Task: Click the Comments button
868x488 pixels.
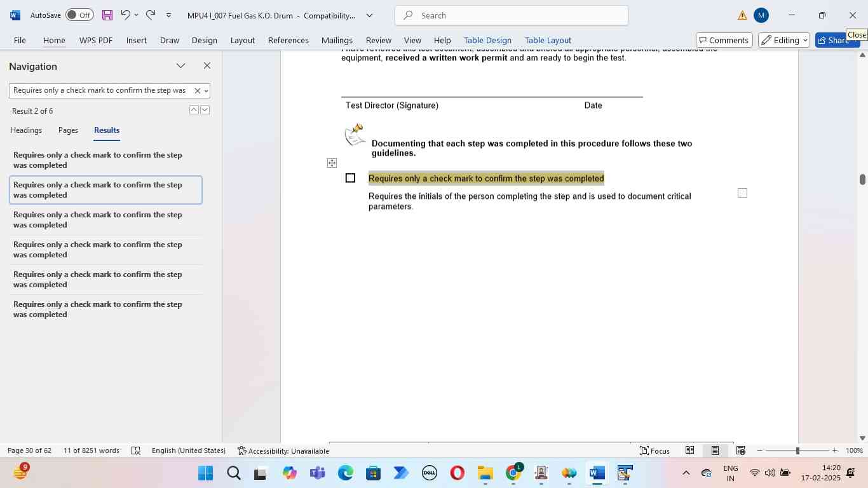Action: [724, 40]
